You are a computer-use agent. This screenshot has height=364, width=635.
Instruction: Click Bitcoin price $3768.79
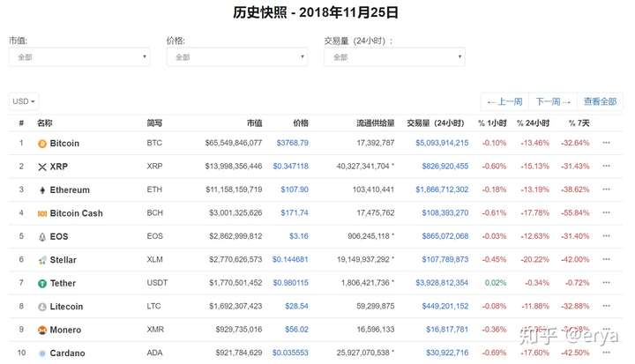293,143
